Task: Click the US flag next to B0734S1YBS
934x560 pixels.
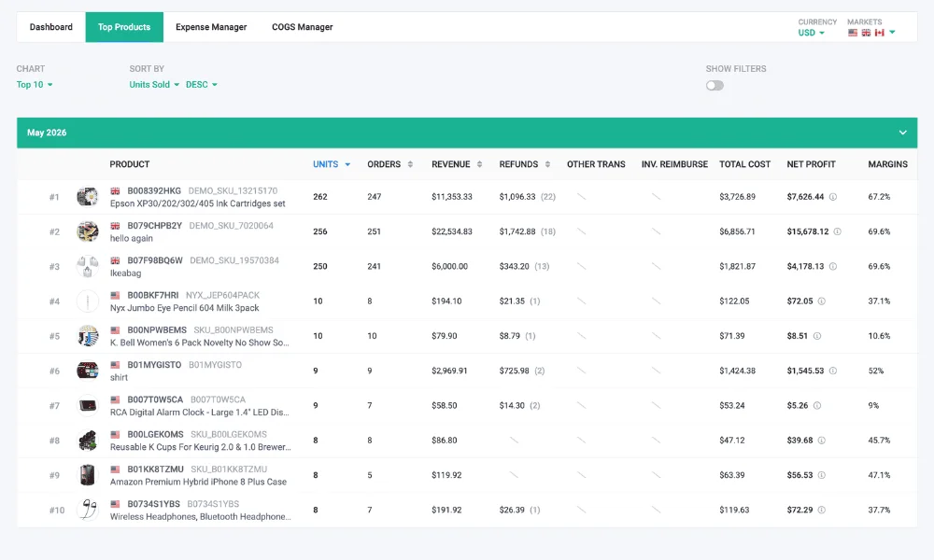Action: click(115, 504)
